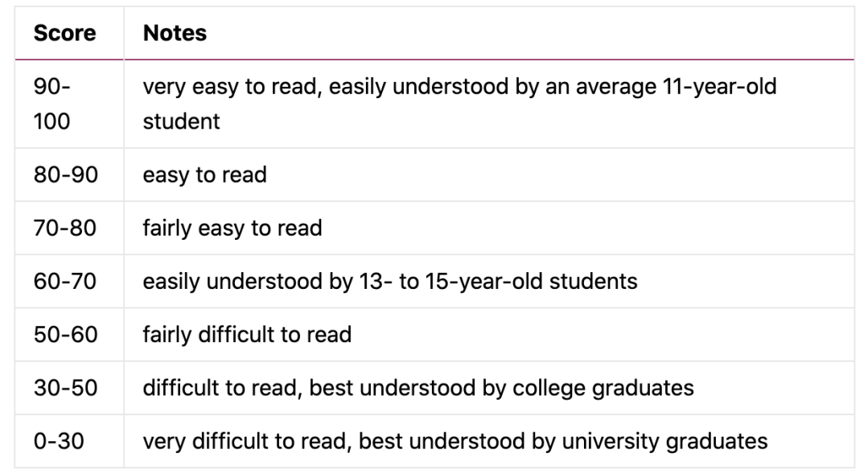The image size is (868, 474).
Task: Select the 30-50 score cell
Action: click(65, 387)
